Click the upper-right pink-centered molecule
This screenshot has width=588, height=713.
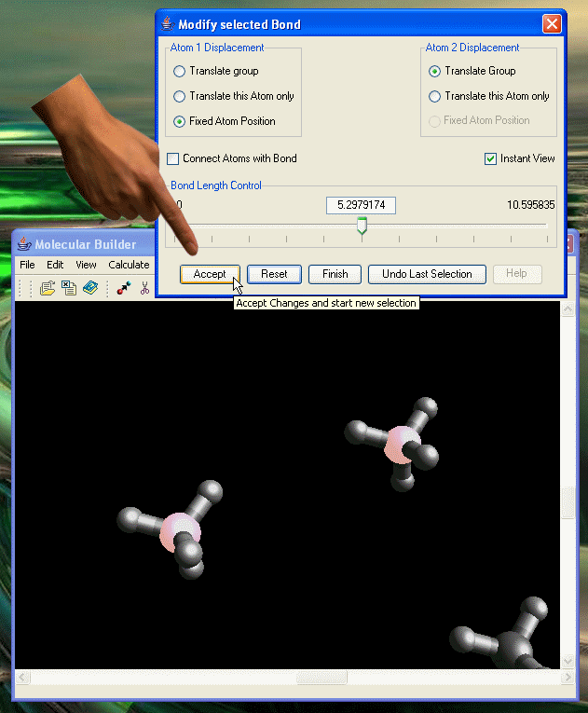[x=401, y=445]
